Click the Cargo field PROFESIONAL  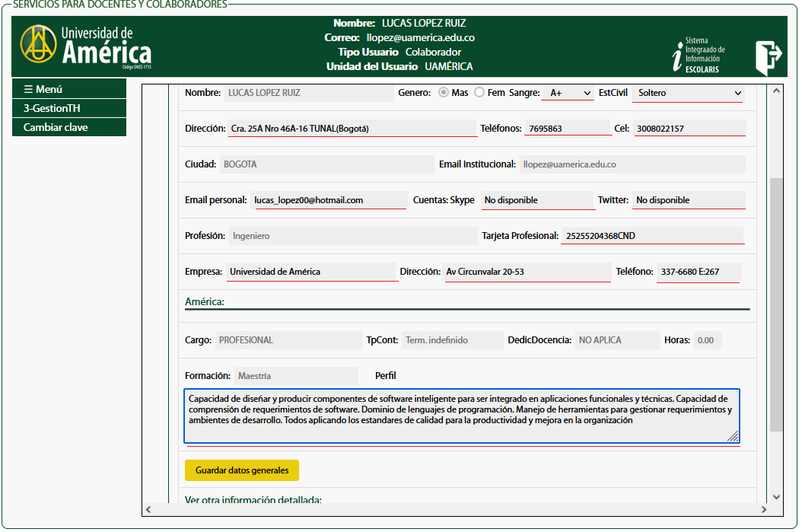(x=288, y=340)
